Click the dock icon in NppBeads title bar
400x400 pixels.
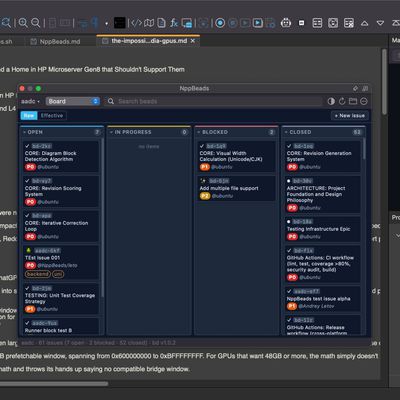point(365,88)
